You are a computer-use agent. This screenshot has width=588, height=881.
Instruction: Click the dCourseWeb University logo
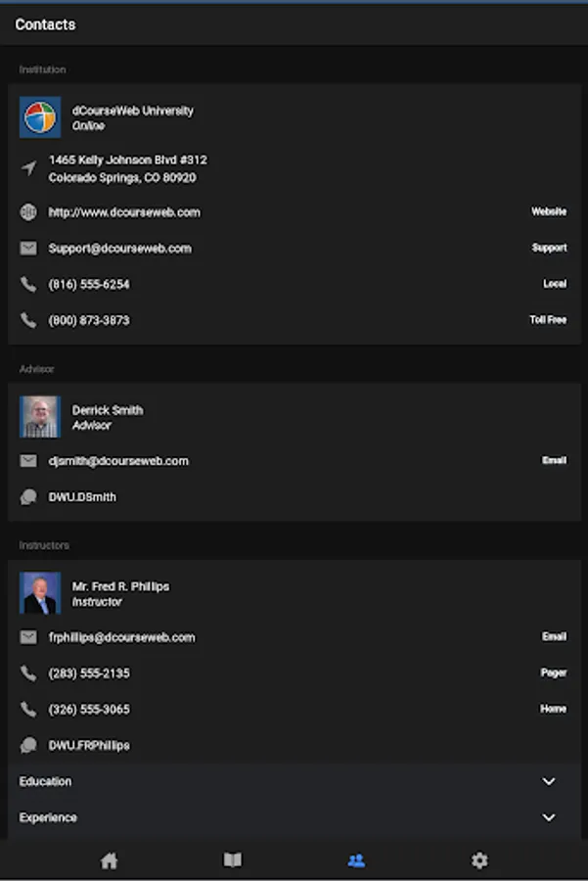pyautogui.click(x=40, y=117)
